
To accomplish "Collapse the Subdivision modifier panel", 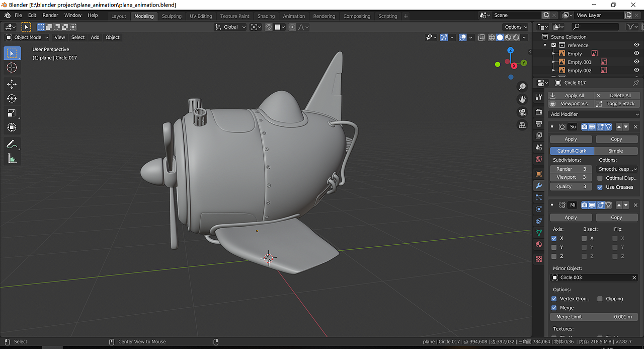I will coord(552,127).
